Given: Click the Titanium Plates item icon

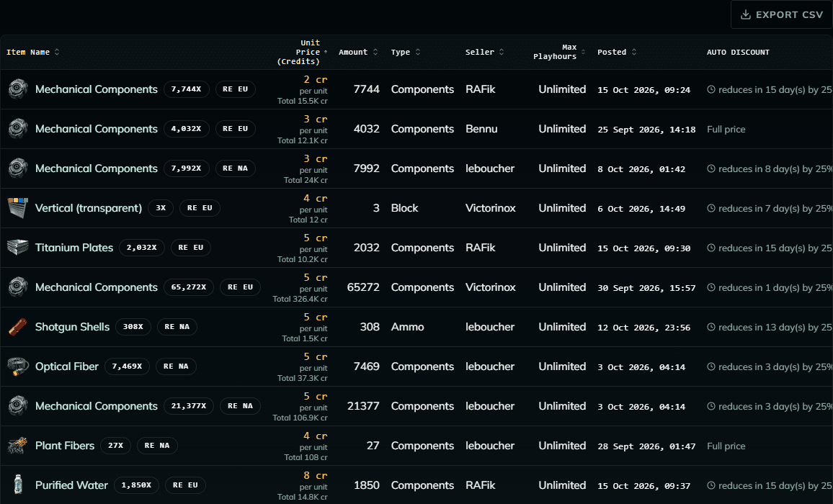Looking at the screenshot, I should (x=17, y=248).
